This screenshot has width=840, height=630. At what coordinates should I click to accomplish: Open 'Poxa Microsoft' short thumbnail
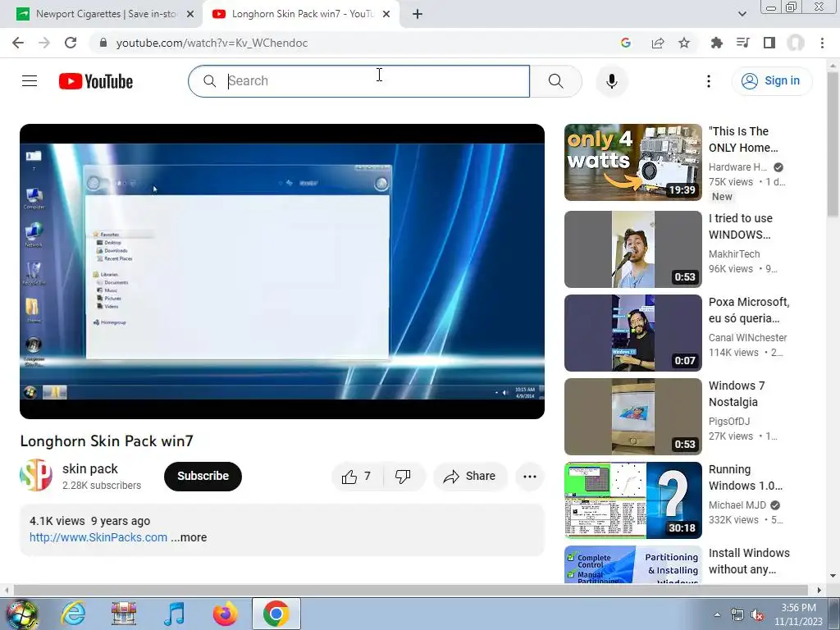coord(633,333)
